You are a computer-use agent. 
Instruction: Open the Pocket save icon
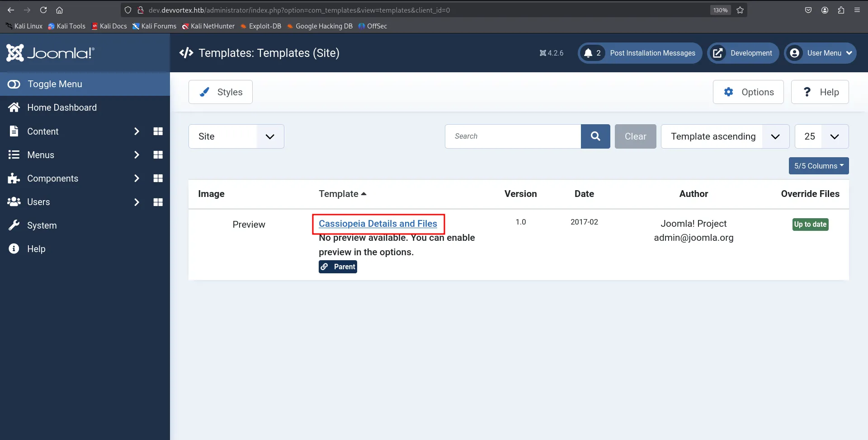(x=808, y=10)
